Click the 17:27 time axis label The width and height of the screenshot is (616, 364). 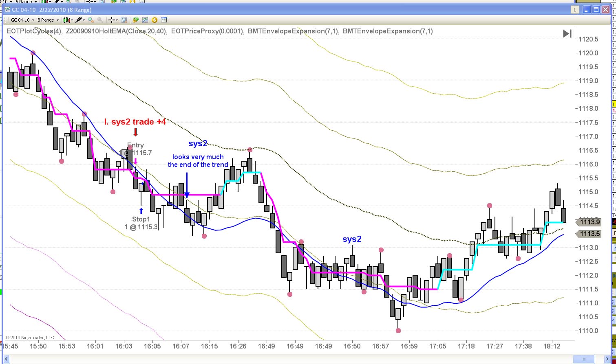point(495,346)
